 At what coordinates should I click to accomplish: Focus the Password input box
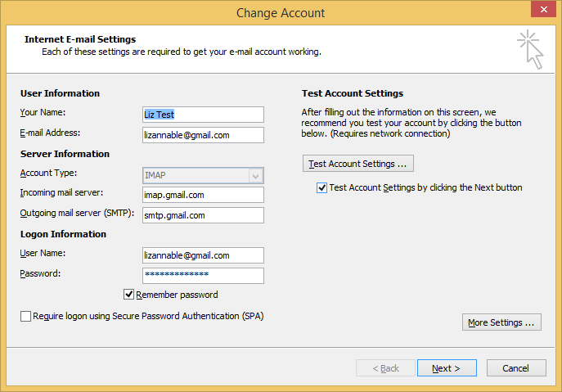[203, 276]
